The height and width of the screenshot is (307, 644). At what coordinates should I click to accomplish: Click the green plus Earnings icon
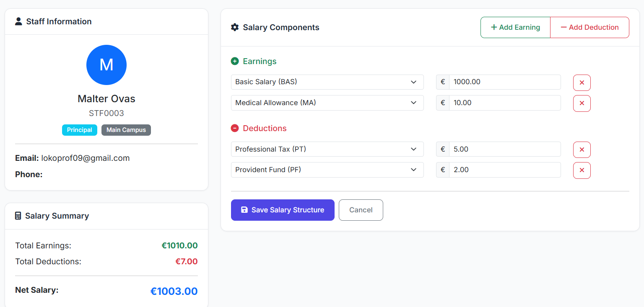click(x=235, y=61)
